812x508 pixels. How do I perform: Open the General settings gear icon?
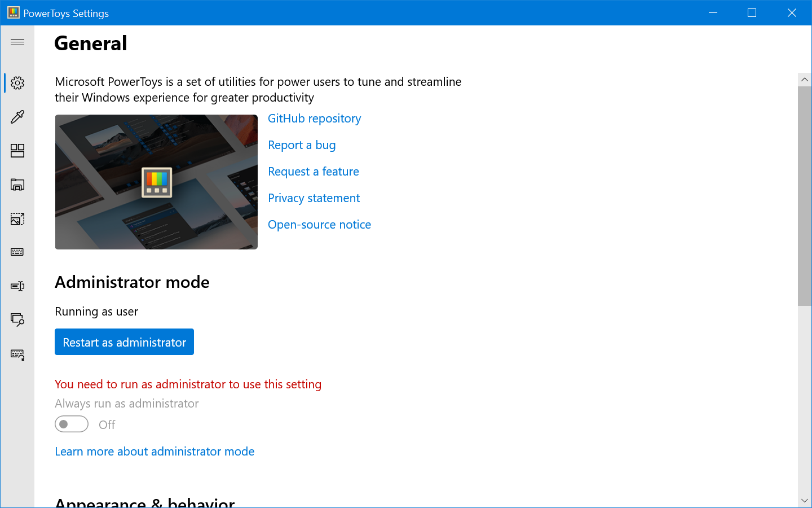pyautogui.click(x=17, y=82)
